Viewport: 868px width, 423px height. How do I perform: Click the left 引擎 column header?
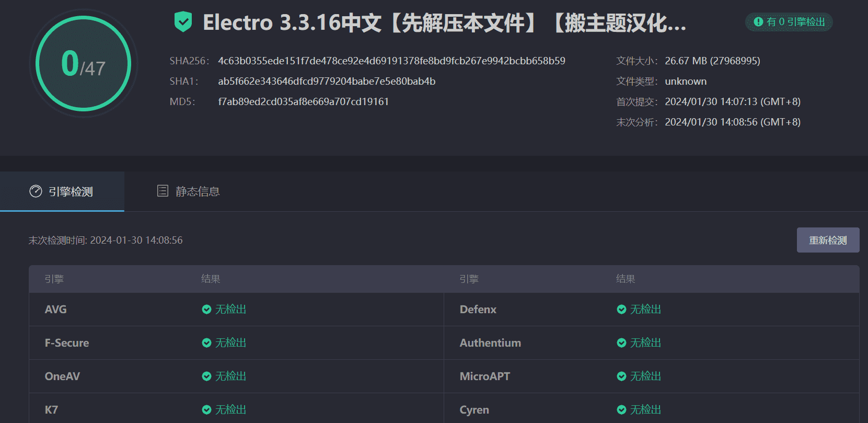point(54,279)
